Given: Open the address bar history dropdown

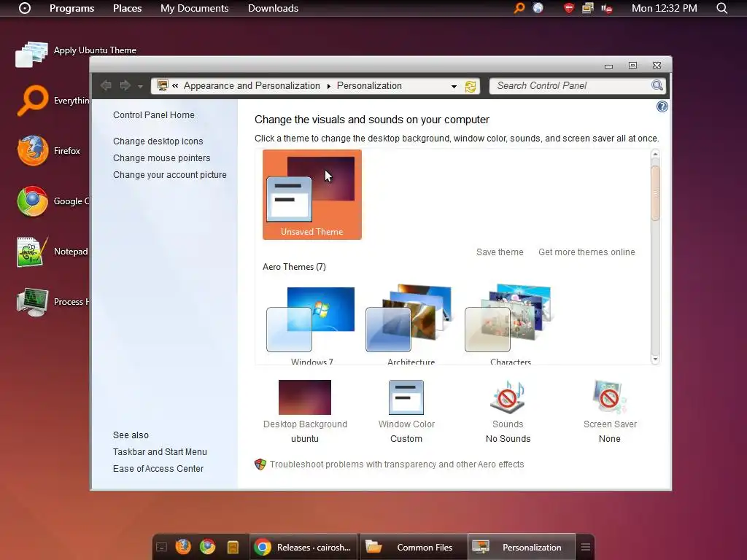Looking at the screenshot, I should click(x=454, y=86).
